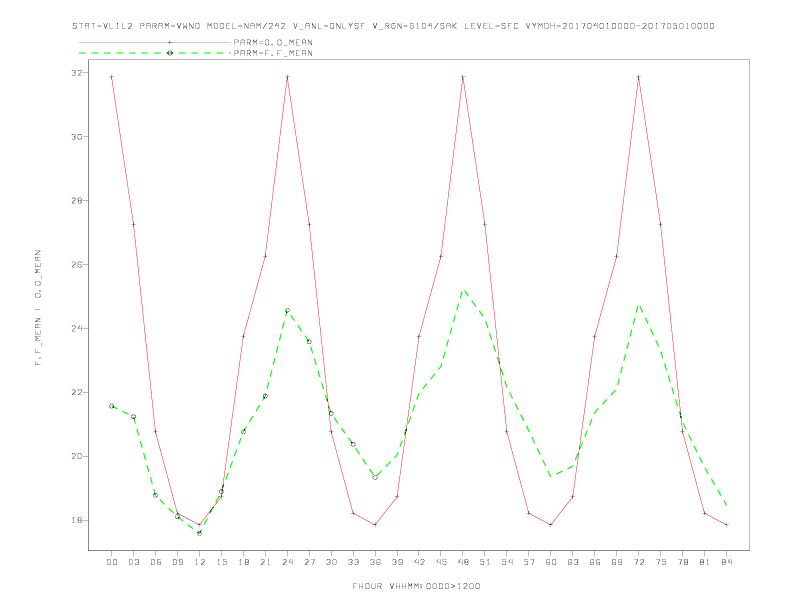This screenshot has width=792, height=612.
Task: Click x-axis tick label 24
Action: [287, 562]
